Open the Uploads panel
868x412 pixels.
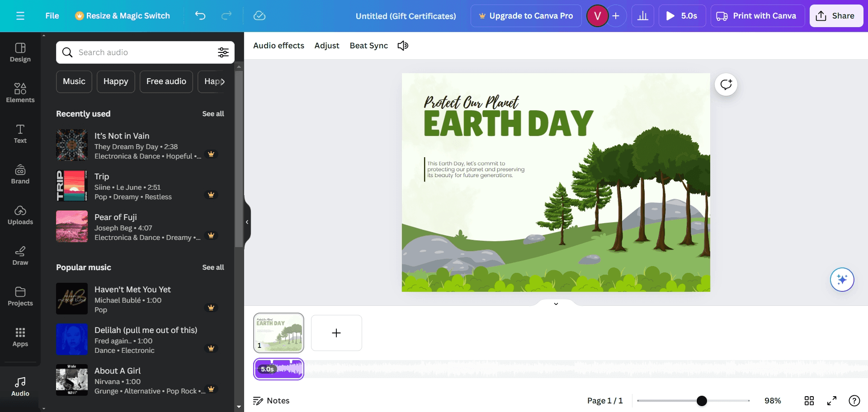(20, 215)
